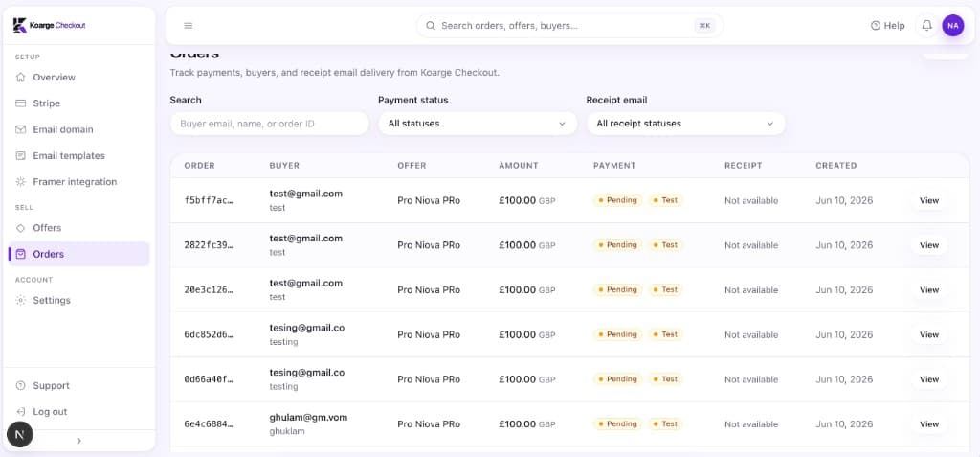Select the Orders menu item
Image resolution: width=980 pixels, height=457 pixels.
pyautogui.click(x=78, y=254)
